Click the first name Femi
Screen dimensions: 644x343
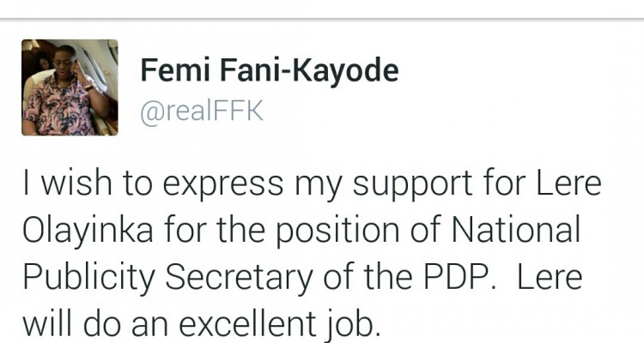point(175,69)
